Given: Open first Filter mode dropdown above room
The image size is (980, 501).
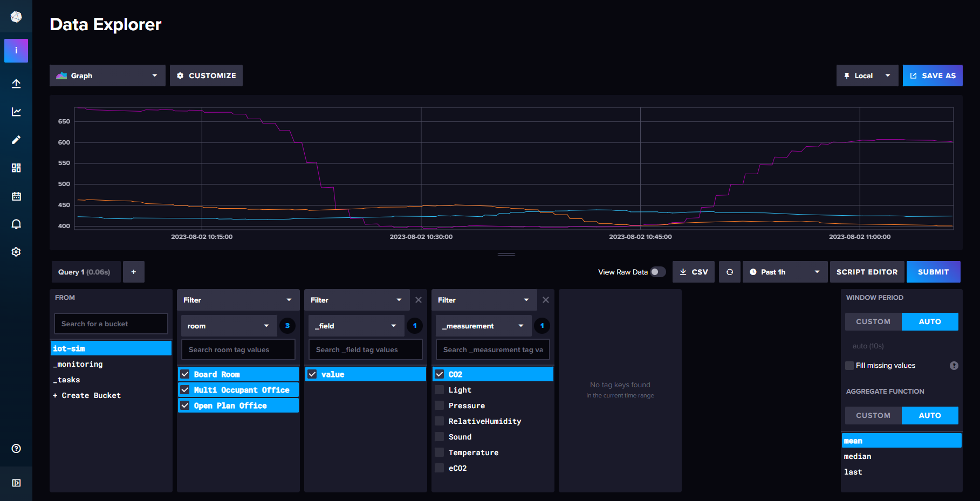Looking at the screenshot, I should pos(238,300).
